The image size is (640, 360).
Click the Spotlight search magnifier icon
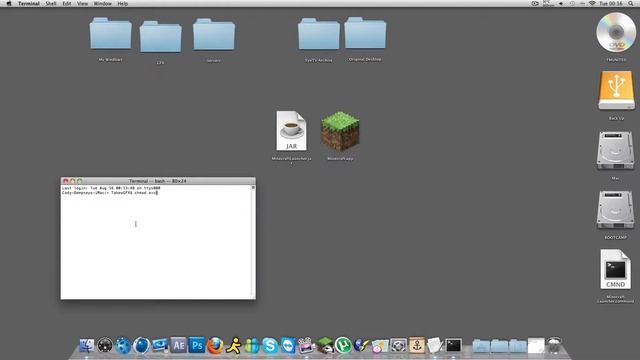pos(631,3)
